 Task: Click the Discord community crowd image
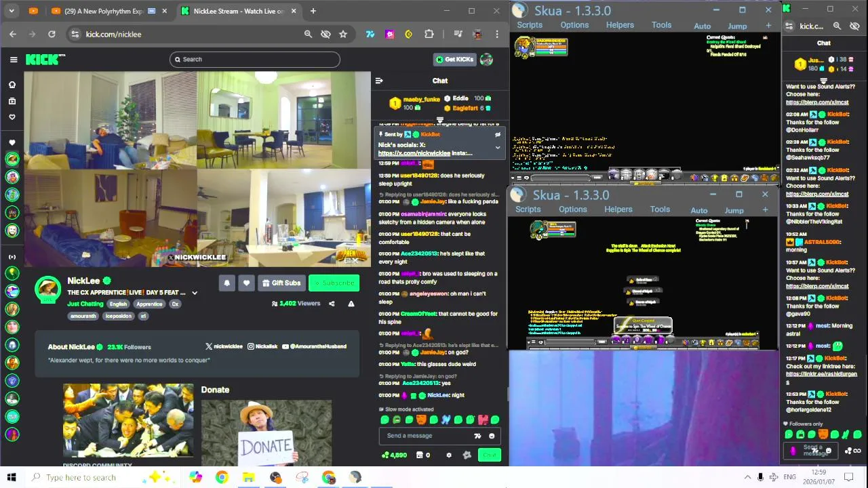tap(128, 422)
